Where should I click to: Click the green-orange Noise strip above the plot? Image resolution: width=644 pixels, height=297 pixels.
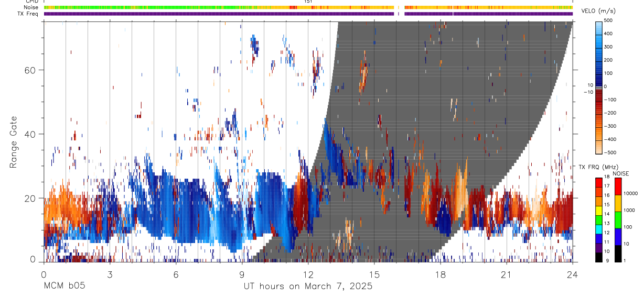tap(308, 7)
